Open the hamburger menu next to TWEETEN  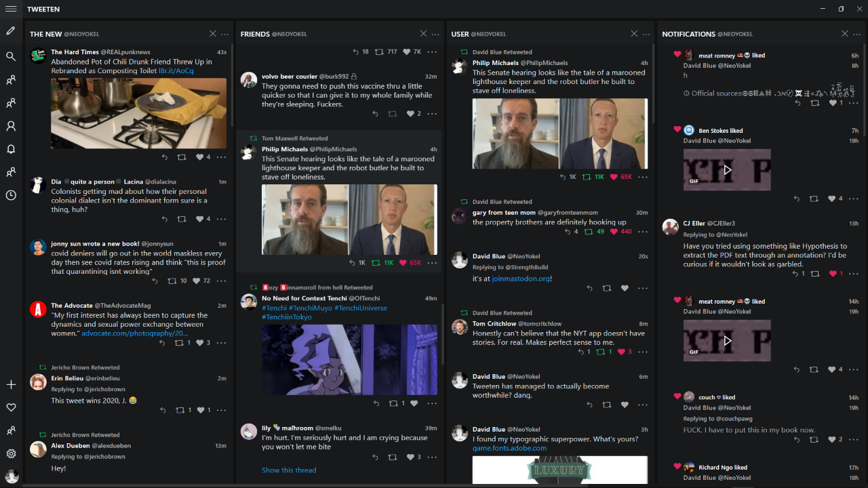11,9
